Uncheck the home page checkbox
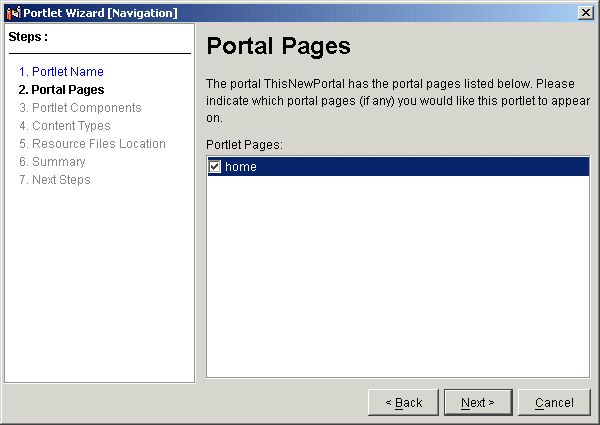This screenshot has height=425, width=600. [x=215, y=166]
